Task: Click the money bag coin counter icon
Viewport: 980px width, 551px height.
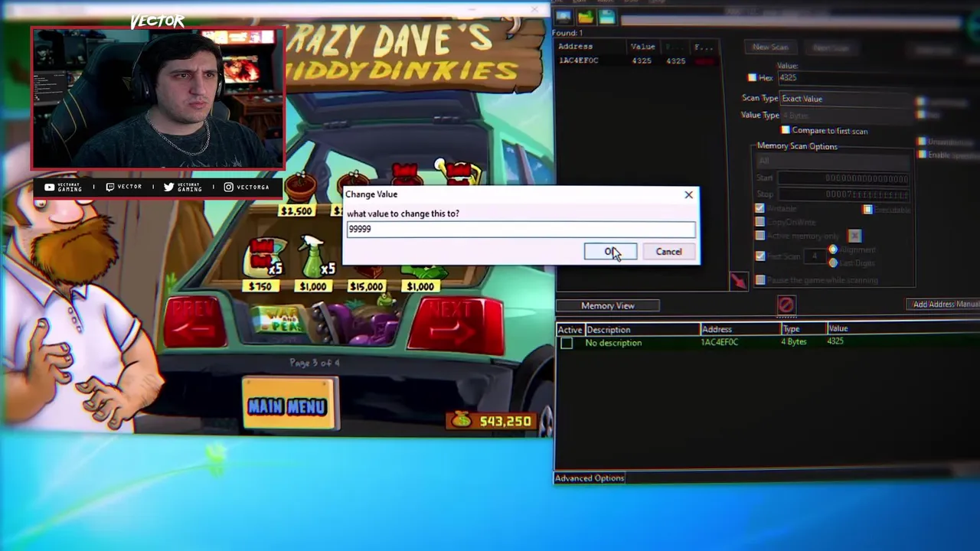Action: pos(459,419)
